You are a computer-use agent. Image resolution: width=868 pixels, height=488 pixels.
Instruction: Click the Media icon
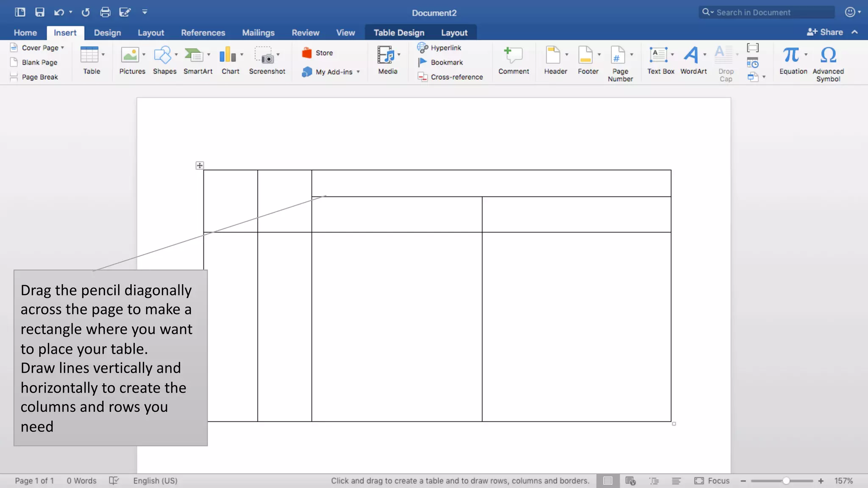386,55
